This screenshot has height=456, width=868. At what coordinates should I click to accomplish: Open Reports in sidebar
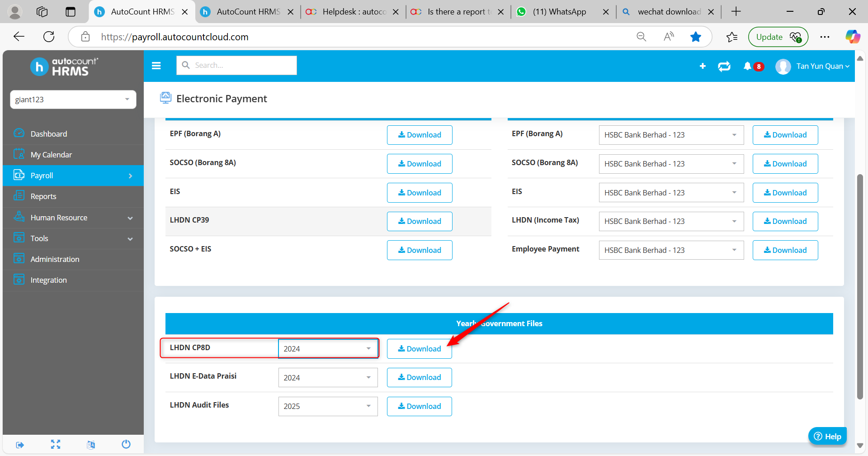click(x=73, y=196)
